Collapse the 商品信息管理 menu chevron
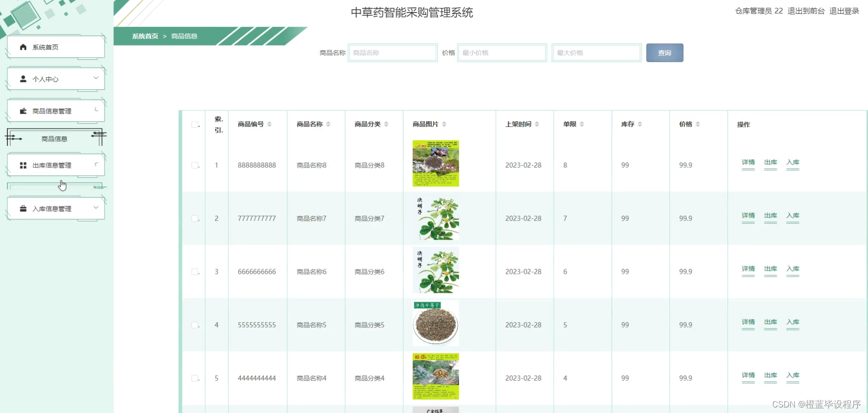Viewport: 868px width, 413px height. (96, 110)
